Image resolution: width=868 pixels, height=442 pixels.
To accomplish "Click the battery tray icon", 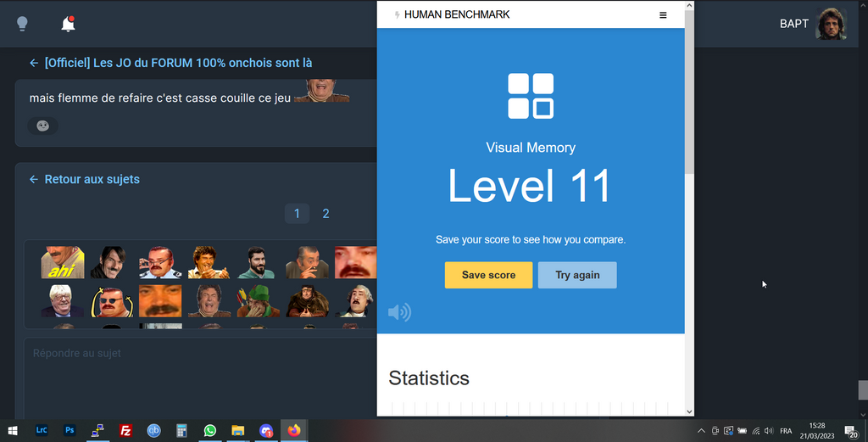I will (x=743, y=431).
